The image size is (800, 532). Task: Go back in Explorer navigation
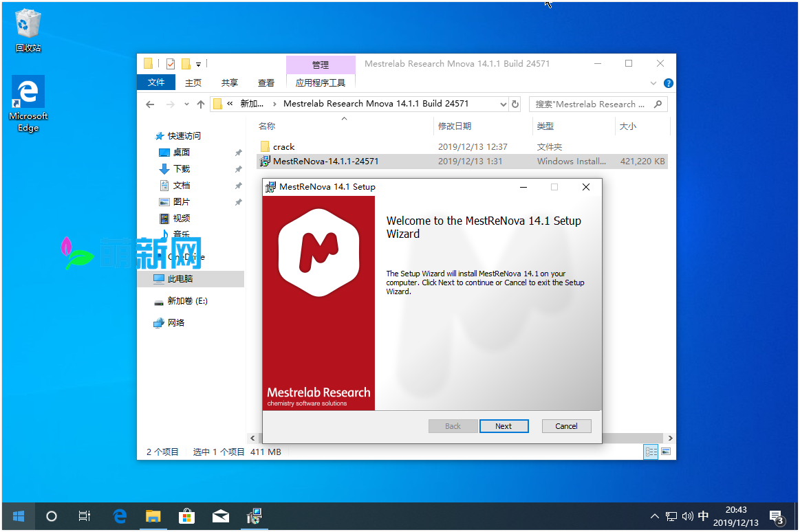(150, 104)
